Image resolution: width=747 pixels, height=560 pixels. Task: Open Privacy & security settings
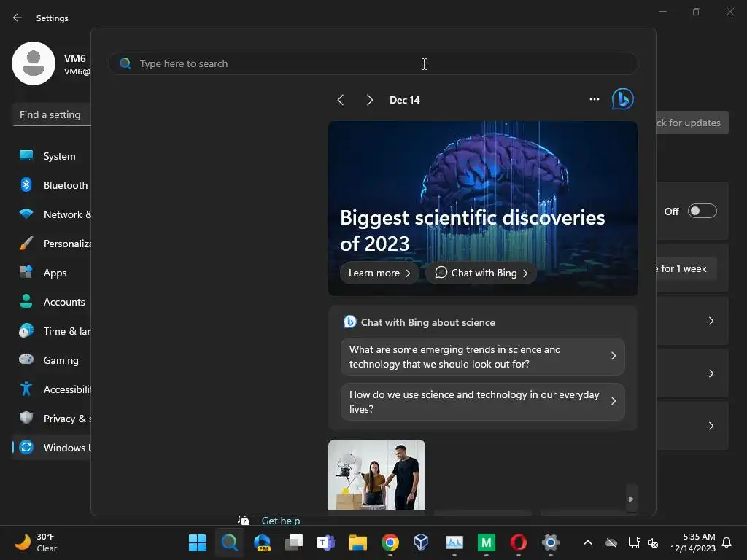pyautogui.click(x=52, y=419)
